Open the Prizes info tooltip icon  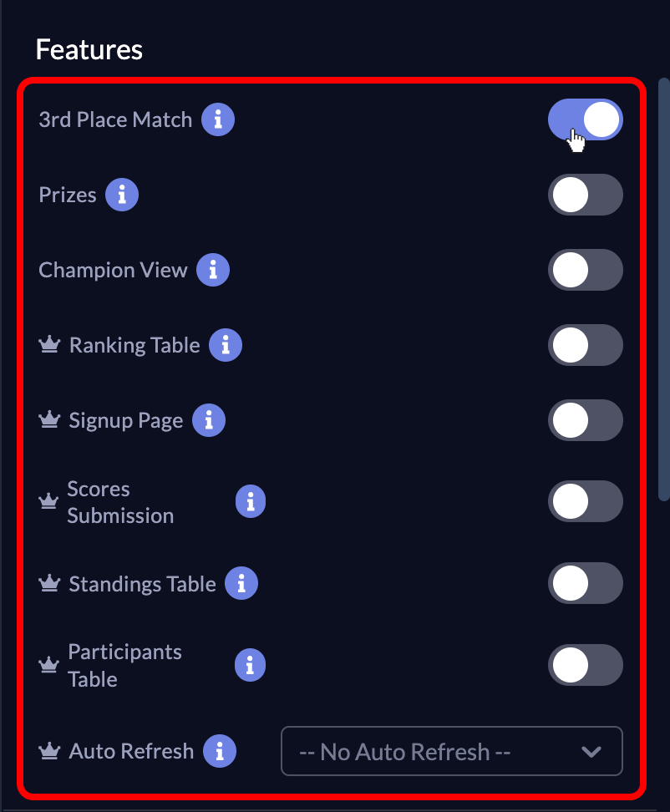[x=122, y=195]
